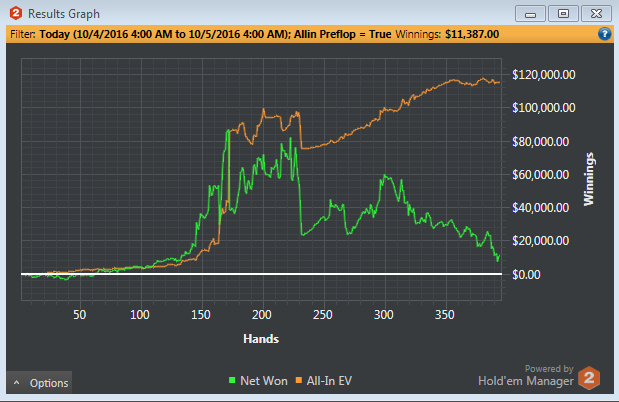
Task: Click the vertical Winnings axis title
Action: [x=589, y=179]
